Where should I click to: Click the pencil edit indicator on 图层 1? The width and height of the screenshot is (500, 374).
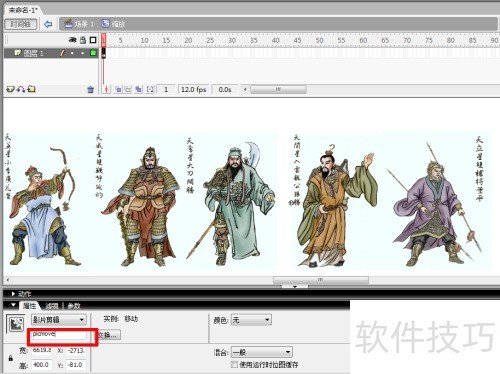point(62,53)
